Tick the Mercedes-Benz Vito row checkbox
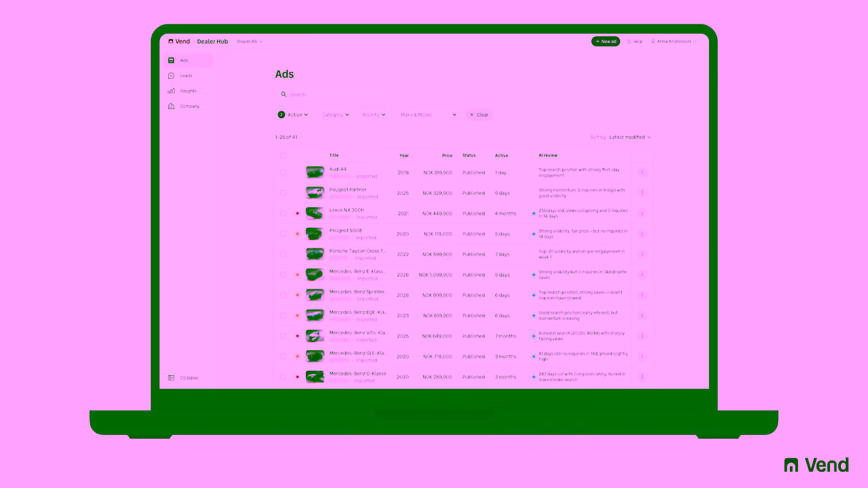This screenshot has height=488, width=868. pos(283,336)
